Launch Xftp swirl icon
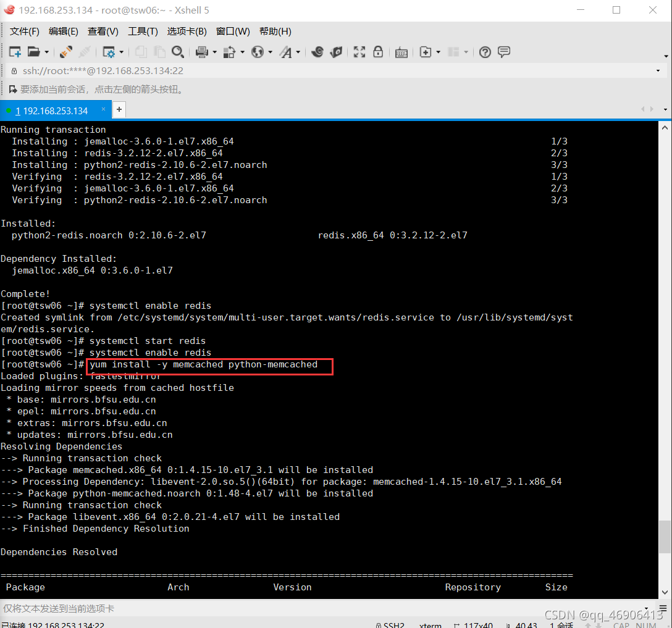Image resolution: width=672 pixels, height=628 pixels. pos(317,52)
